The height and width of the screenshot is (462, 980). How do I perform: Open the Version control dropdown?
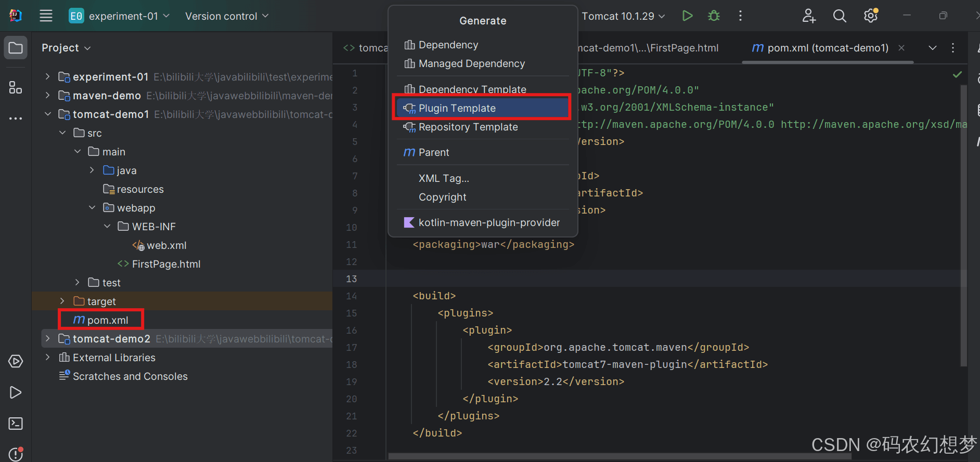click(x=227, y=16)
